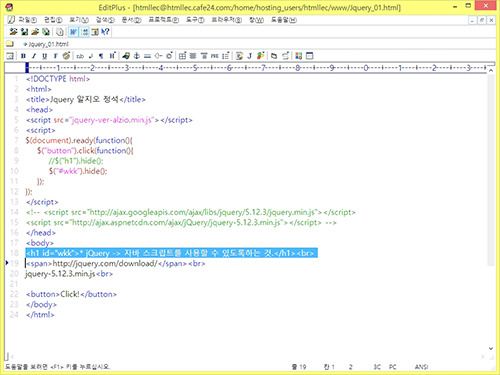Click the PRE preformatted icon
Screen dimensions: 500x375
pos(215,56)
